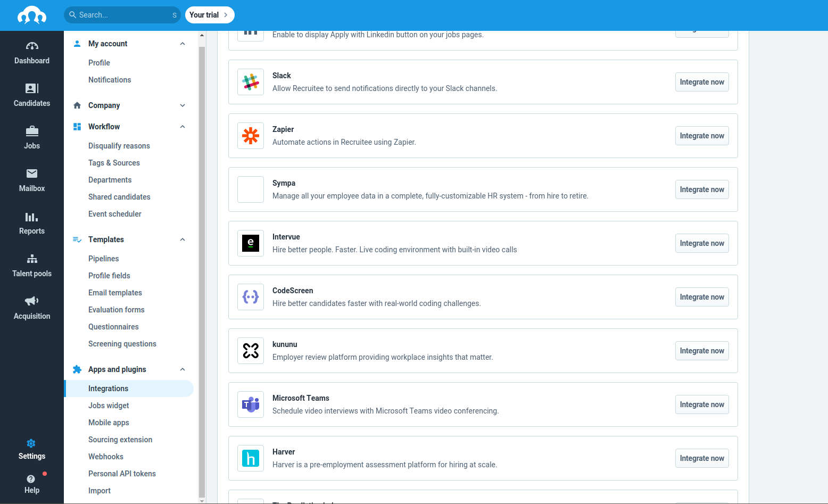Screen dimensions: 828x504
Task: Click the Microsoft Teams logo icon
Action: pyautogui.click(x=251, y=404)
